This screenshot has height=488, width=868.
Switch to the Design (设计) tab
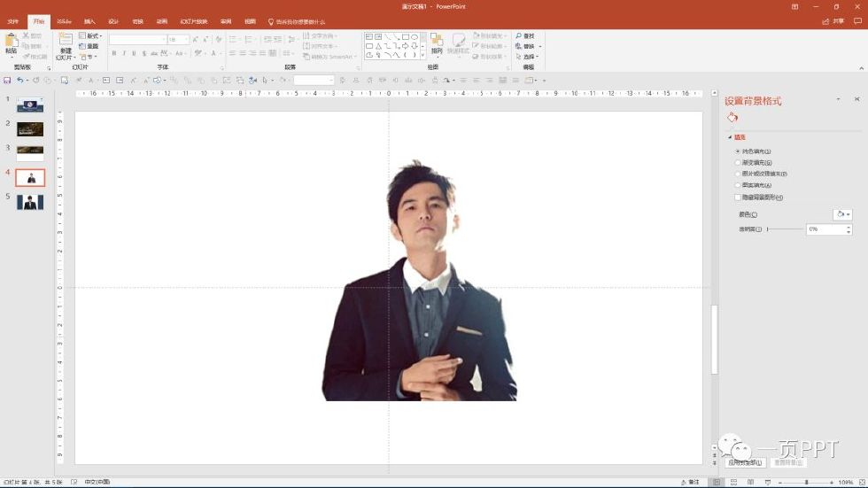coord(113,21)
